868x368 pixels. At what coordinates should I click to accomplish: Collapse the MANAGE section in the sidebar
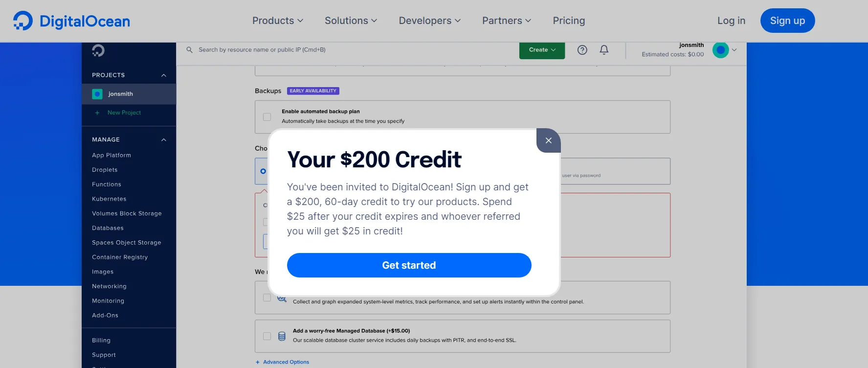pyautogui.click(x=164, y=139)
